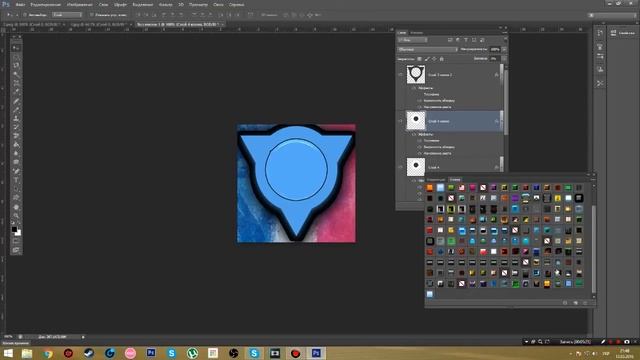Screen dimensions: 640x360
Task: Select the Gradient tool
Action: point(16,145)
